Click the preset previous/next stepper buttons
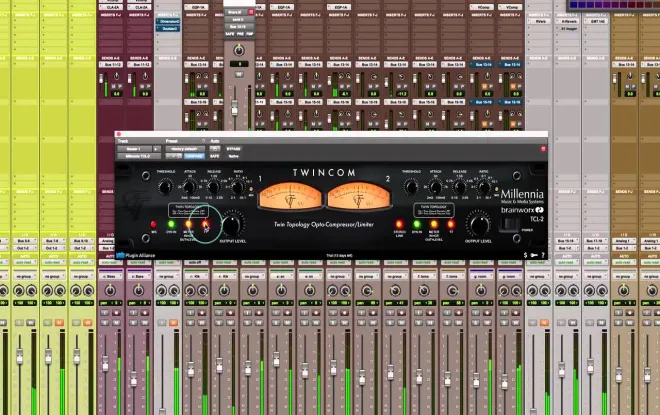The height and width of the screenshot is (415, 660). pos(173,156)
